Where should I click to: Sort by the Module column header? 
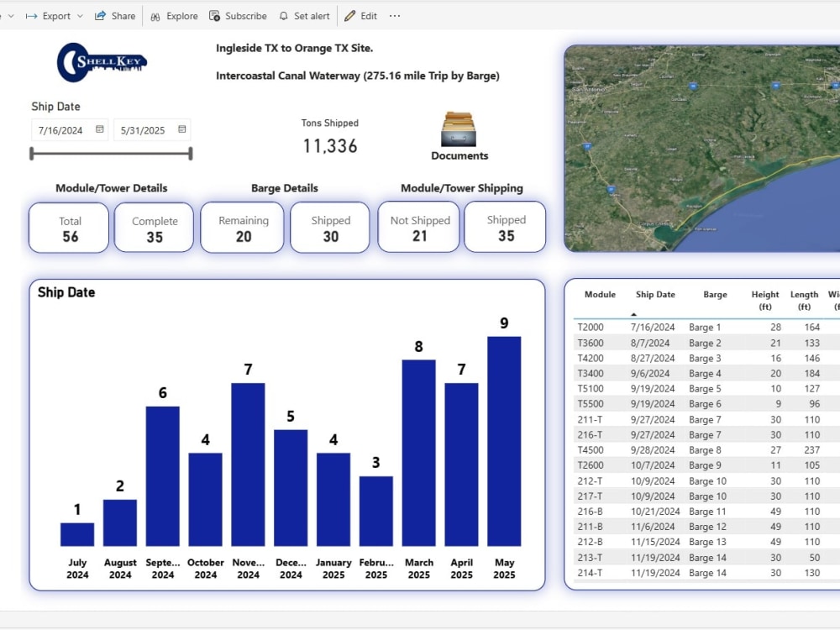(x=600, y=295)
